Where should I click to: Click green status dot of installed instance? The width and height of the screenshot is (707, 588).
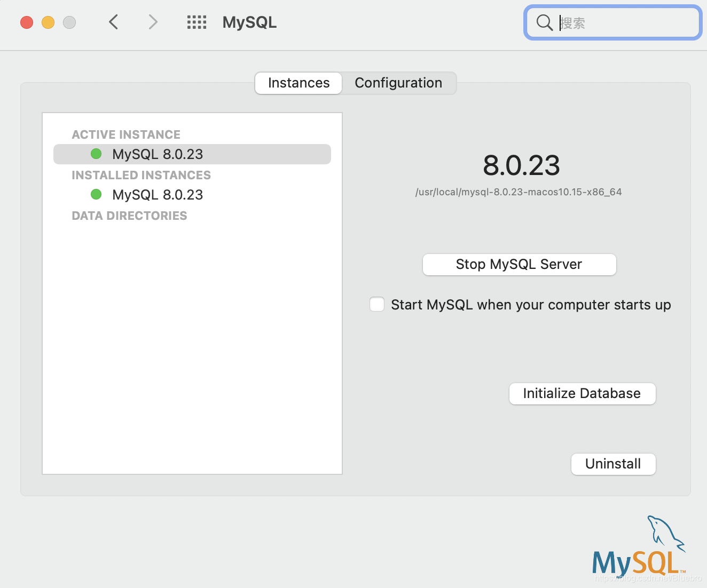point(96,194)
